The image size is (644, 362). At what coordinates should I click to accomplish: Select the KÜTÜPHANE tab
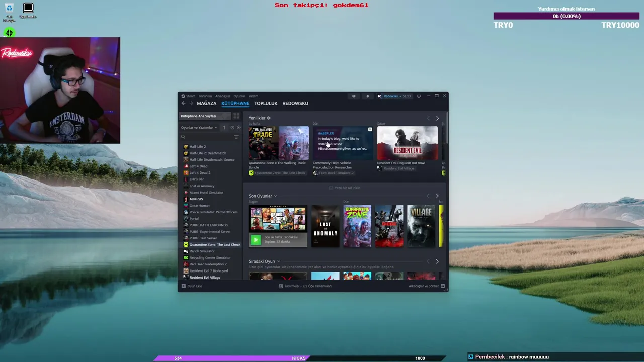[235, 103]
